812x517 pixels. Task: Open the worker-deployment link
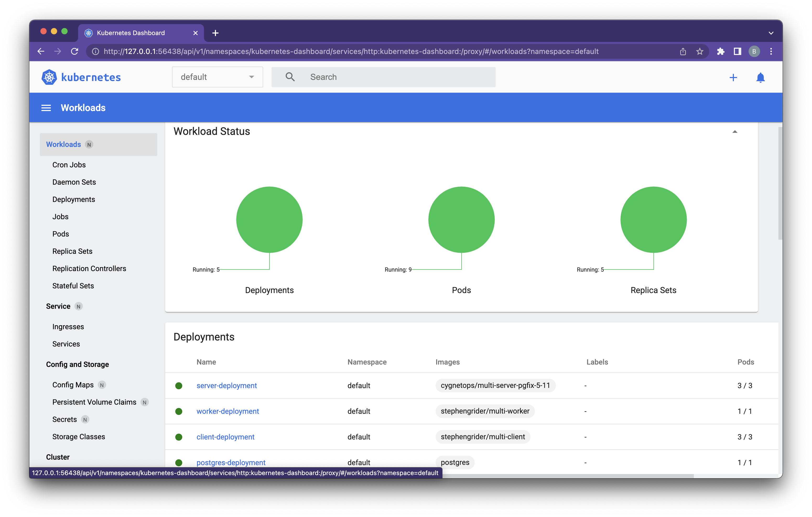point(228,411)
